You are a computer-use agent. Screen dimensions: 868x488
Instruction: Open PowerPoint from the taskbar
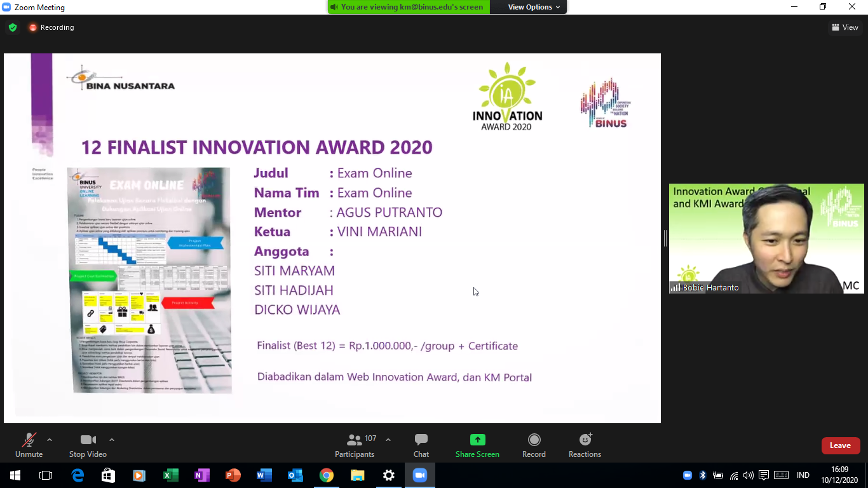233,475
